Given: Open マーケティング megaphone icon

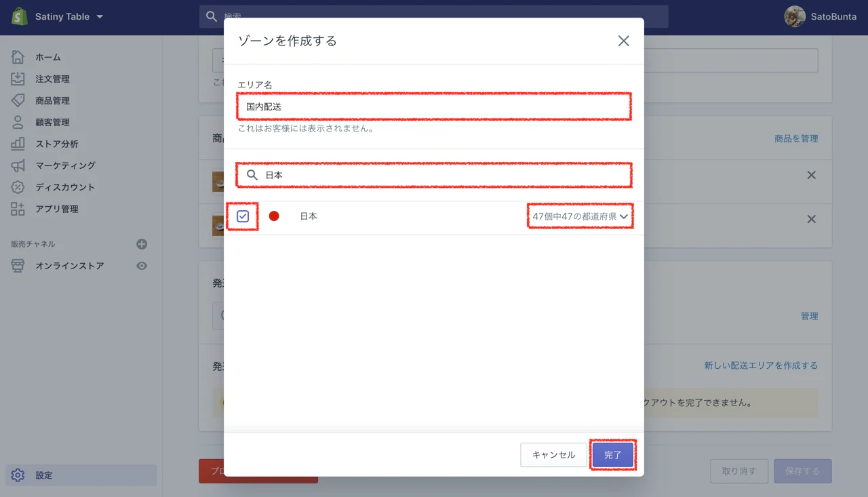Looking at the screenshot, I should coord(18,165).
